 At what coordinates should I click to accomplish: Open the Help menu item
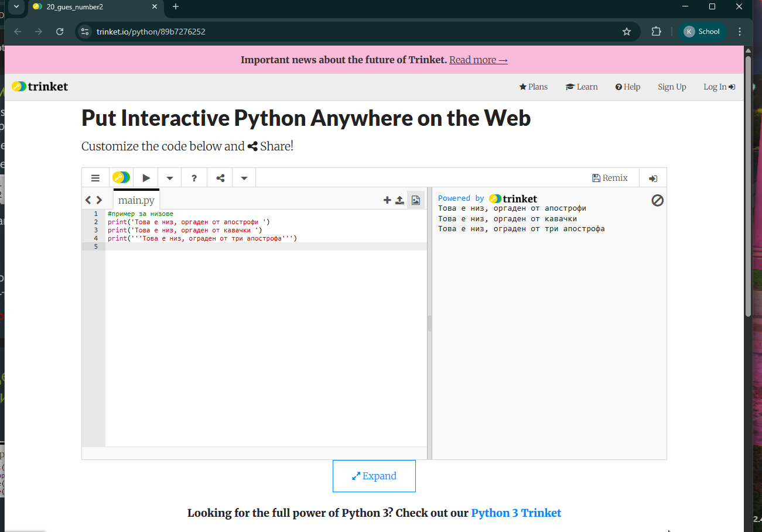(628, 87)
